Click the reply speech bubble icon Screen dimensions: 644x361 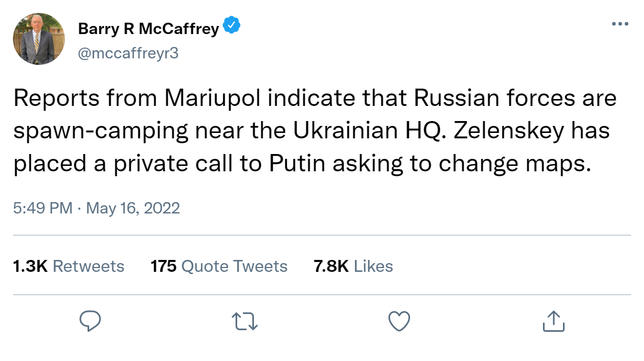point(90,321)
